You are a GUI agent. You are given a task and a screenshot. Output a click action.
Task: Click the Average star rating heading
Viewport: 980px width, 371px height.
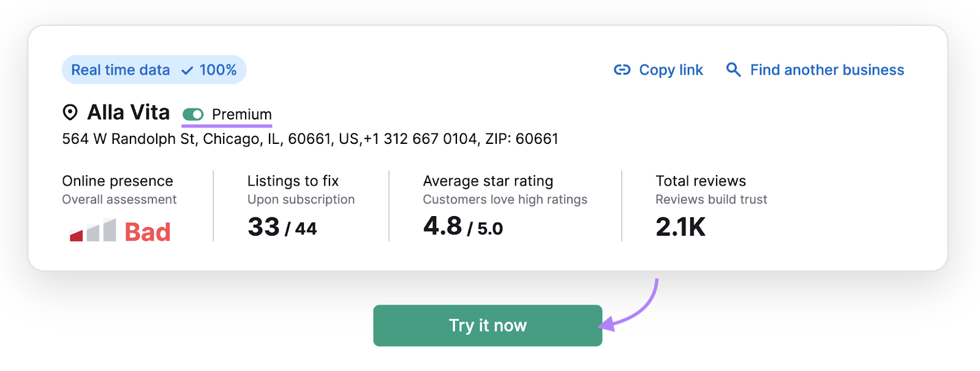click(488, 181)
